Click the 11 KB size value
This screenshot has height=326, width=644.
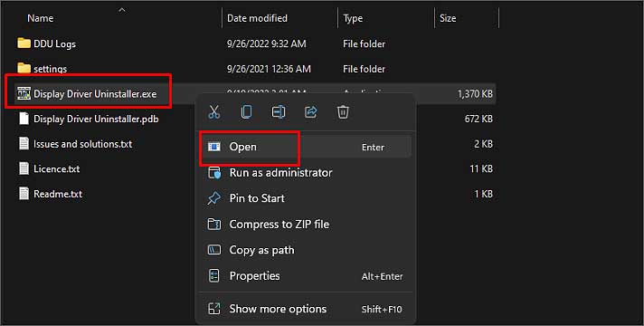[x=481, y=168]
